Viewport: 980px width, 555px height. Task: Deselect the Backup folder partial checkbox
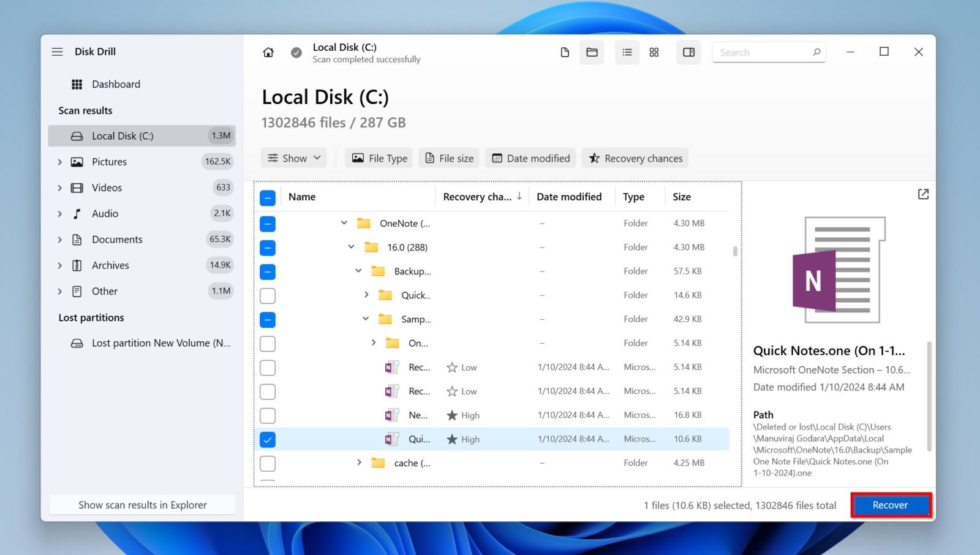pyautogui.click(x=268, y=271)
